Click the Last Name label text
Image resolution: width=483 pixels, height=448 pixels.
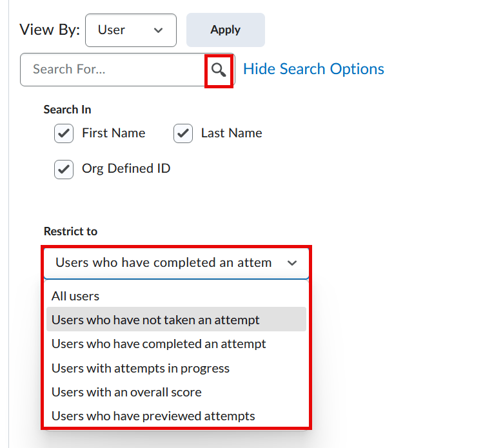coord(232,133)
